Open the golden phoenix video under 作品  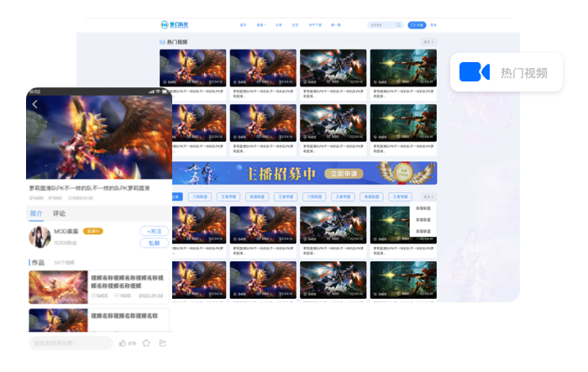(59, 287)
